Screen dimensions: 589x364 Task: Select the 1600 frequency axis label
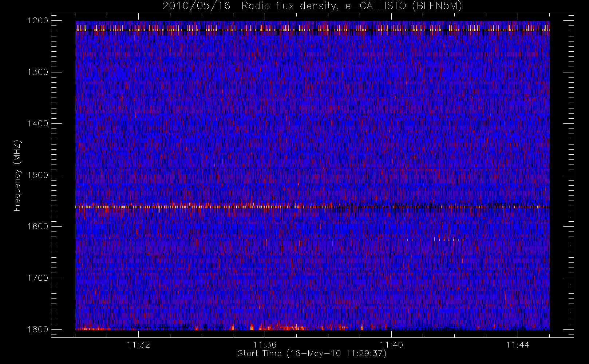(x=38, y=226)
